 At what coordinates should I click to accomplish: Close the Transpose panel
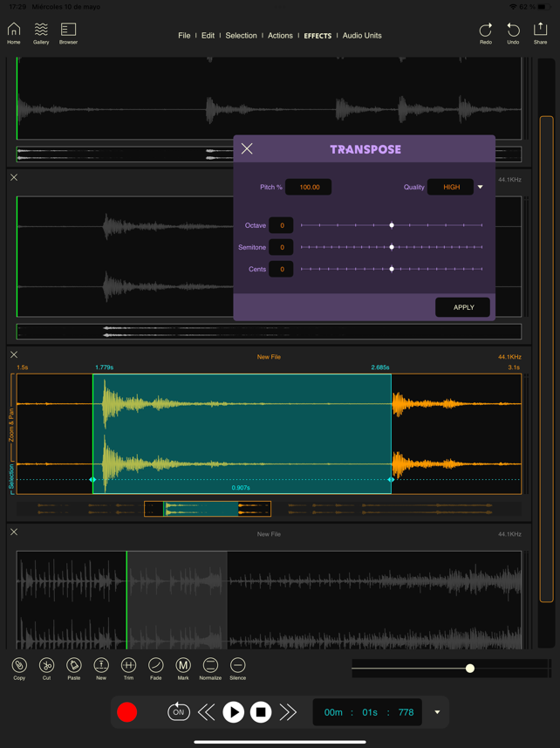[x=247, y=149]
